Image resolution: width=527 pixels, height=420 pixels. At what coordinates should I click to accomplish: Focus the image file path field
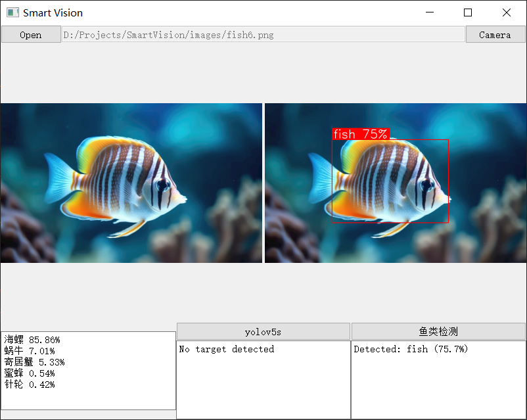[x=263, y=35]
